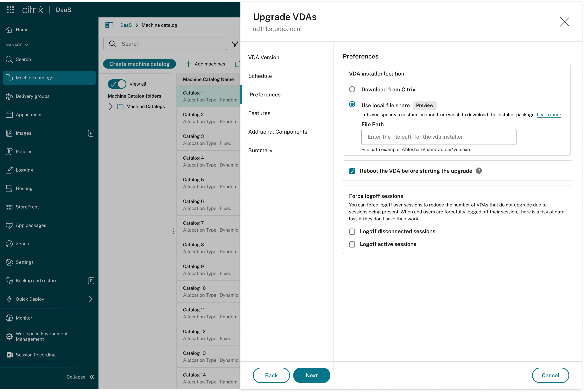
Task: Go to the Features step
Action: click(x=259, y=113)
